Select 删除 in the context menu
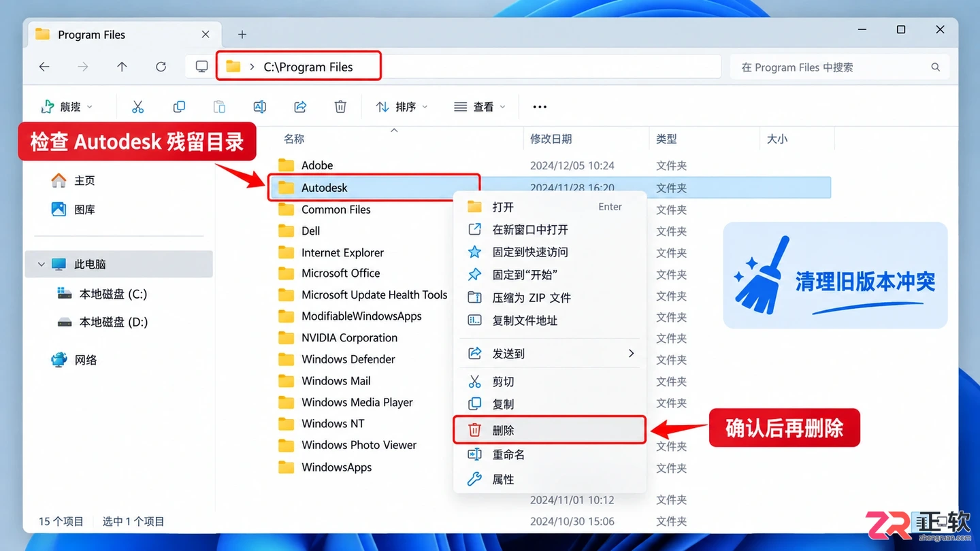The height and width of the screenshot is (551, 980). click(x=549, y=430)
